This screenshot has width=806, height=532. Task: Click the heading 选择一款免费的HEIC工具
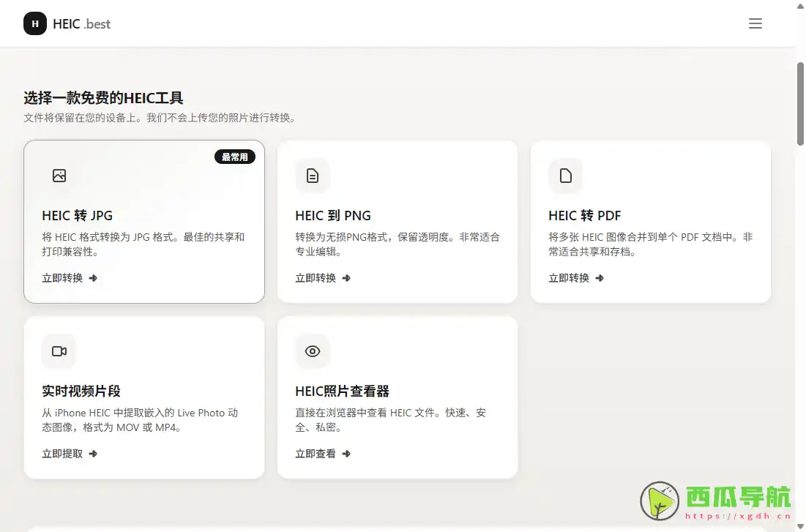point(103,97)
